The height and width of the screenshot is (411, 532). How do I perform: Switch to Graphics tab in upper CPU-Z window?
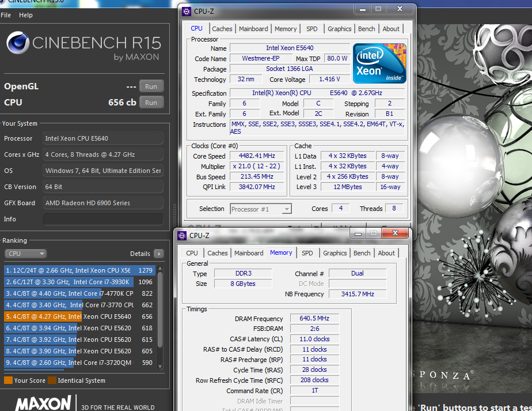coord(339,29)
